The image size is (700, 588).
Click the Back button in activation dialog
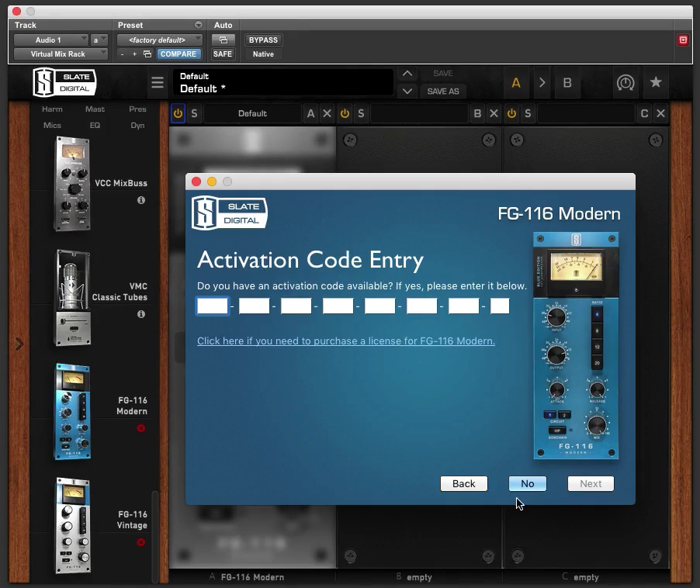(464, 483)
